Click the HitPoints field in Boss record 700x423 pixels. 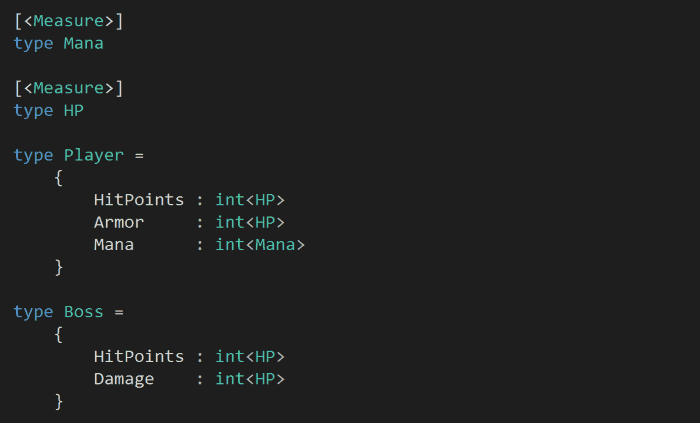pyautogui.click(x=139, y=356)
